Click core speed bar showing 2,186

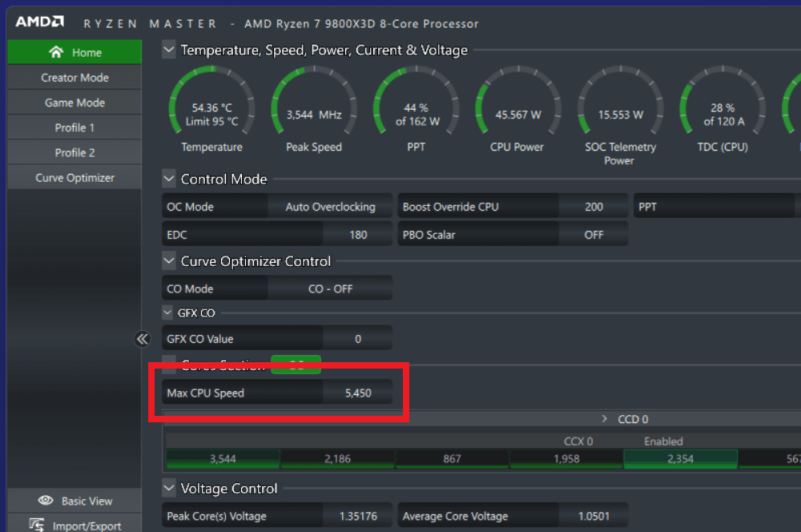[337, 459]
